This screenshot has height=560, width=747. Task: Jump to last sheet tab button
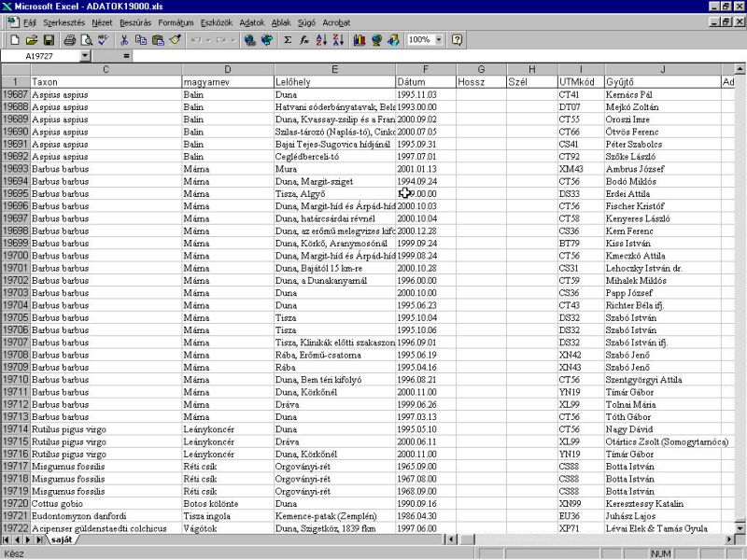click(x=39, y=540)
